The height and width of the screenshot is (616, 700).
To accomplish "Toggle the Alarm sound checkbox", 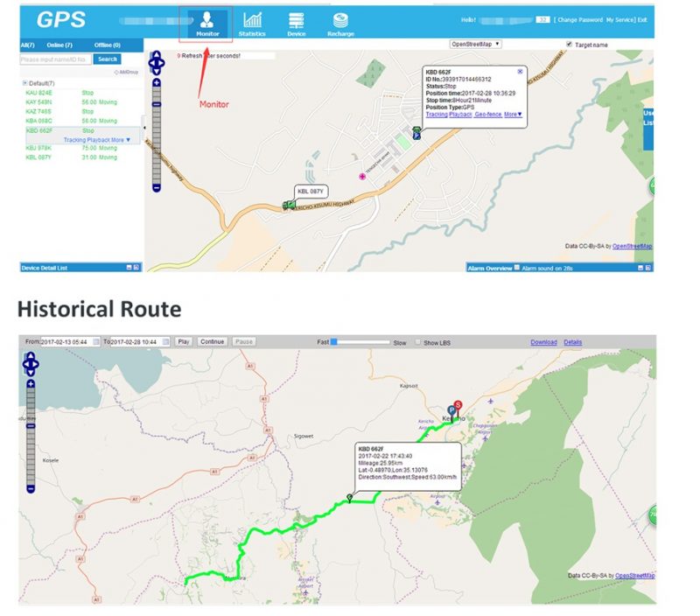I will [518, 267].
